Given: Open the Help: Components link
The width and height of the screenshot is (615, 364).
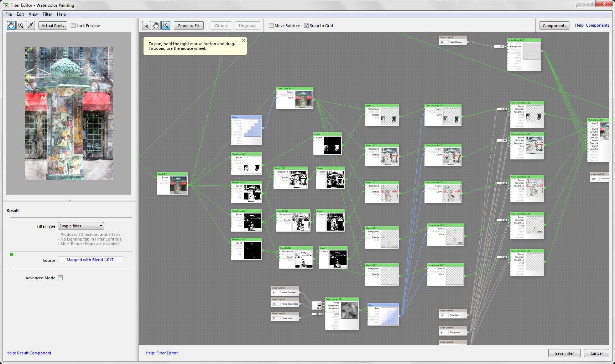Looking at the screenshot, I should pos(592,25).
